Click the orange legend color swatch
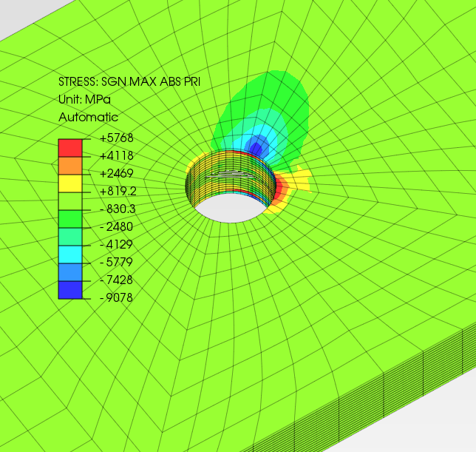 click(70, 166)
